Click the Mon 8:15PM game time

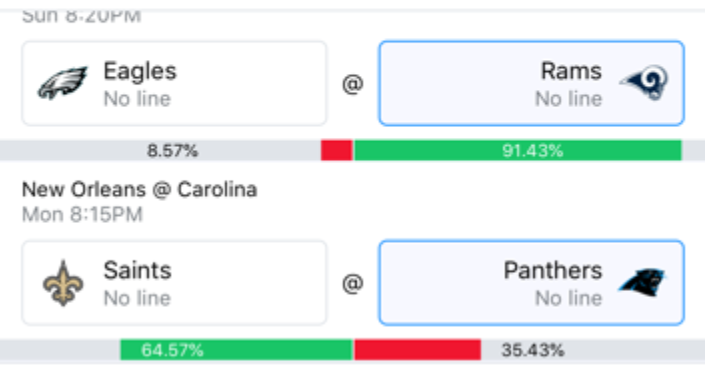(82, 214)
